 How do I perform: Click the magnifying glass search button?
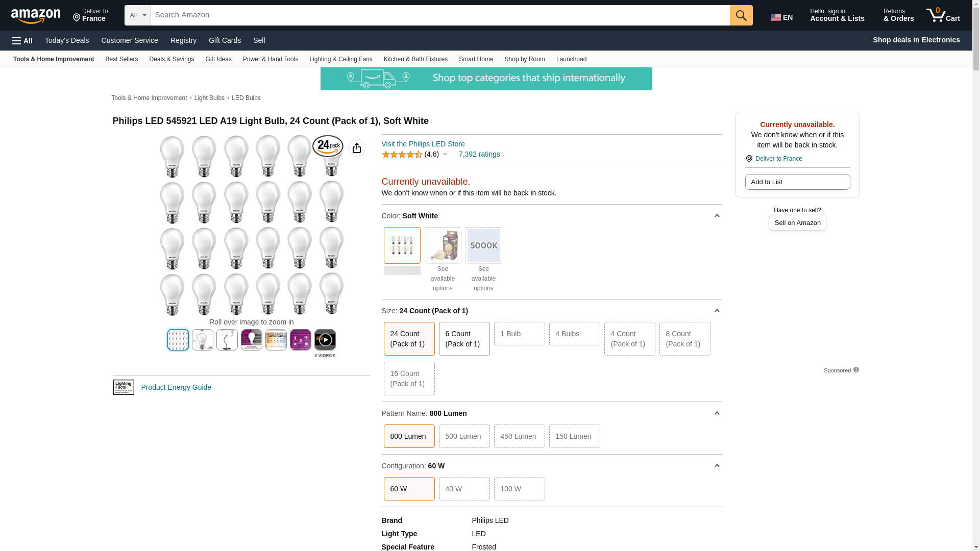[741, 15]
